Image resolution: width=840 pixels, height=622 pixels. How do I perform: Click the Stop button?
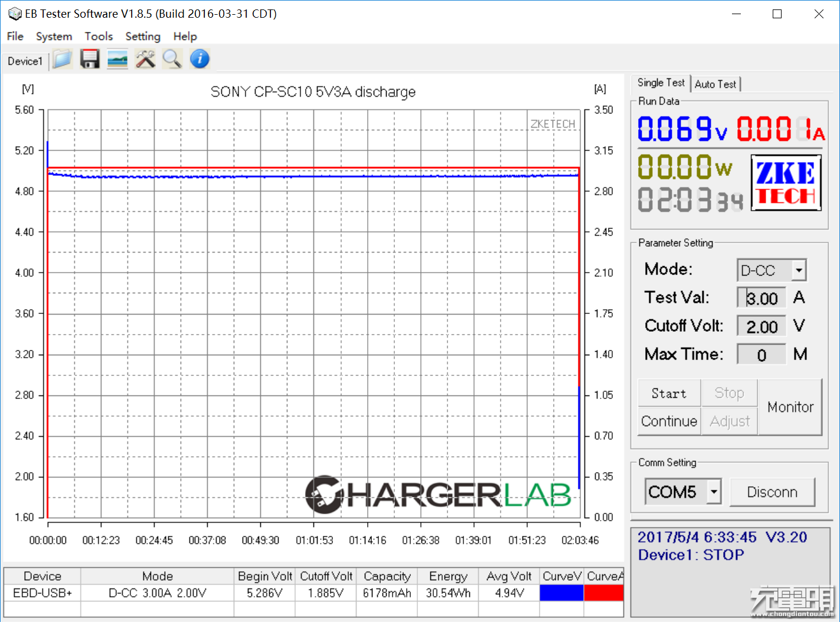[729, 393]
